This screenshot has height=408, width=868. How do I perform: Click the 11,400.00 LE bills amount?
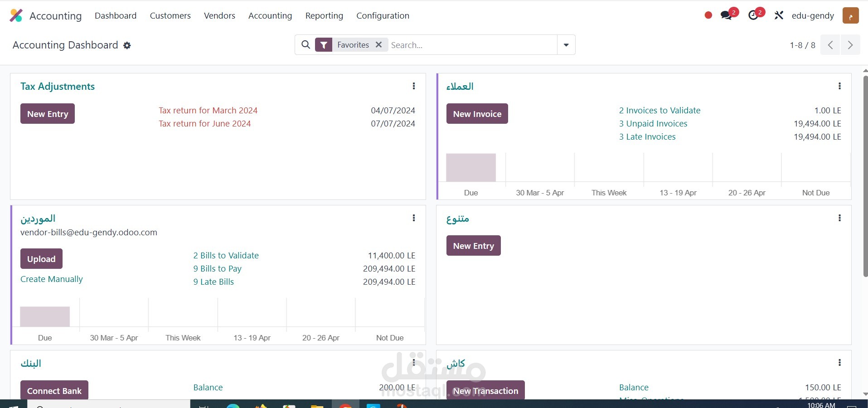392,255
